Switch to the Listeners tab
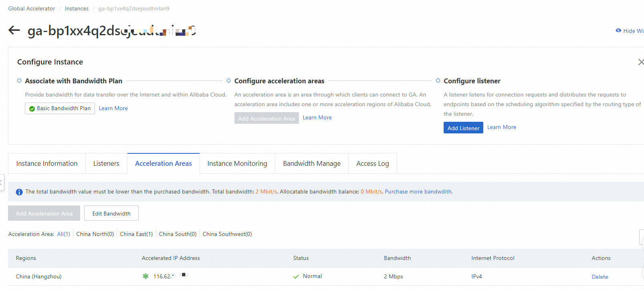The height and width of the screenshot is (290, 644). tap(106, 163)
